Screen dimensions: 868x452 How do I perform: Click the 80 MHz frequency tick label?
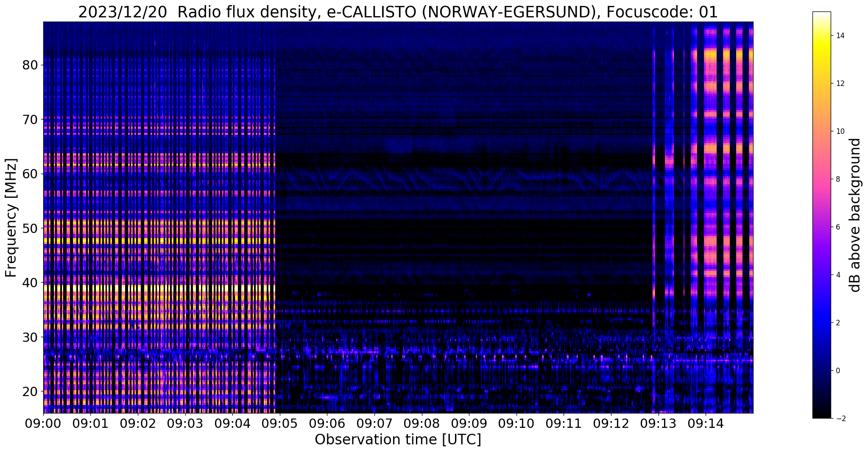[x=30, y=65]
